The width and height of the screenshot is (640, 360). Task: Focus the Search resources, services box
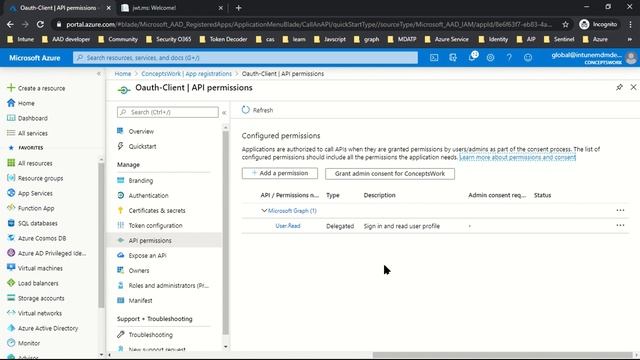pos(245,58)
